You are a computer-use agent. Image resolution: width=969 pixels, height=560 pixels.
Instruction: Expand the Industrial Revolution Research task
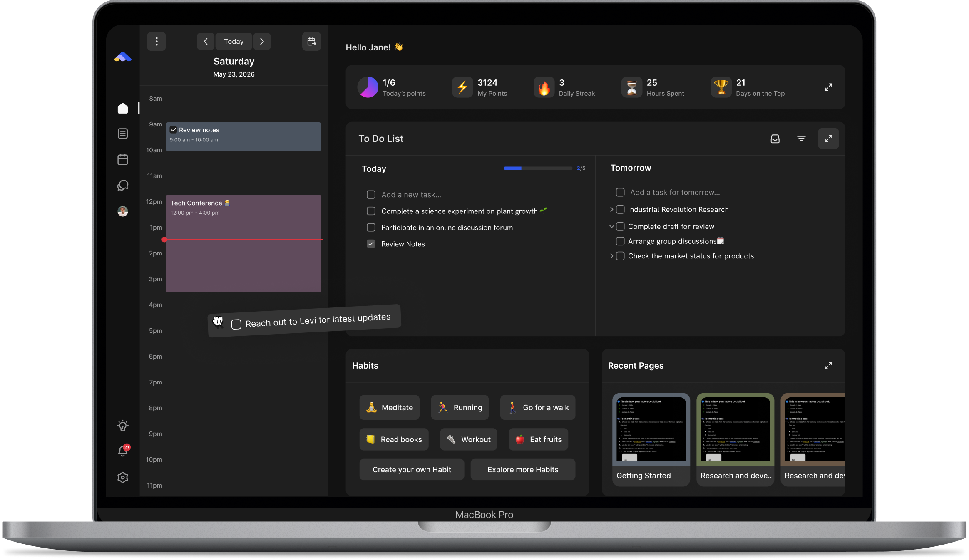[x=611, y=209]
